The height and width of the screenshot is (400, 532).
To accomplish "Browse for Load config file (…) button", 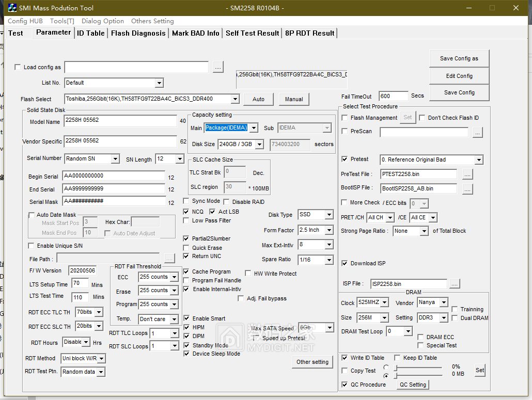I will coord(218,67).
